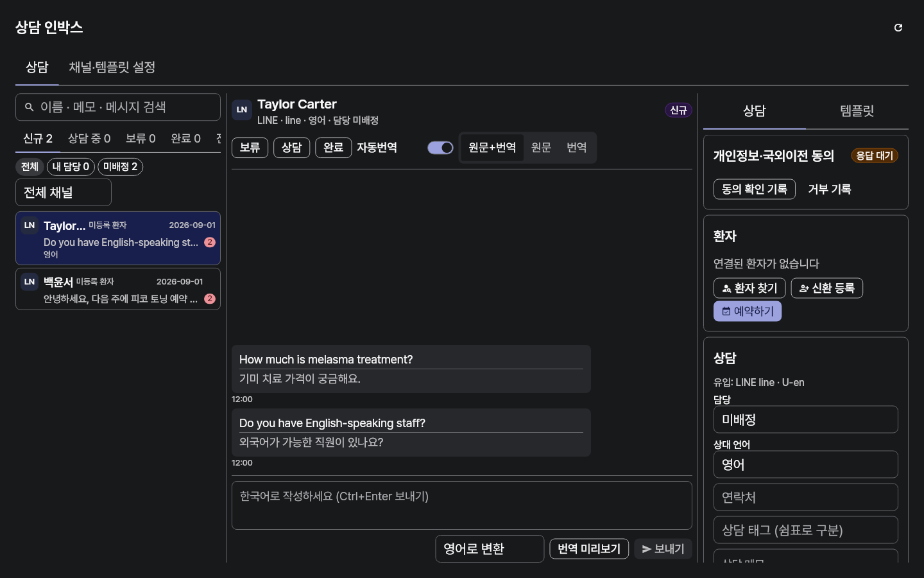Click 환자 찾기 button
The width and height of the screenshot is (924, 578).
[749, 288]
